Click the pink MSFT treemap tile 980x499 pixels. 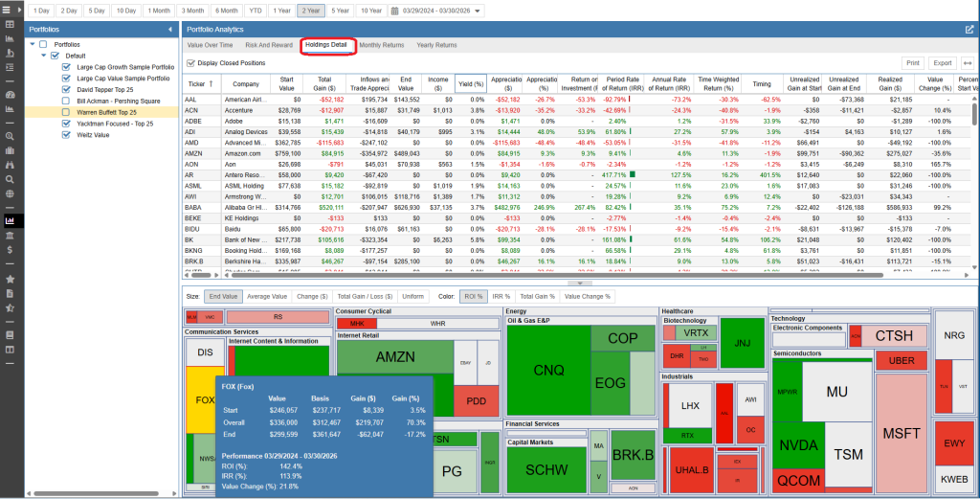tap(902, 431)
